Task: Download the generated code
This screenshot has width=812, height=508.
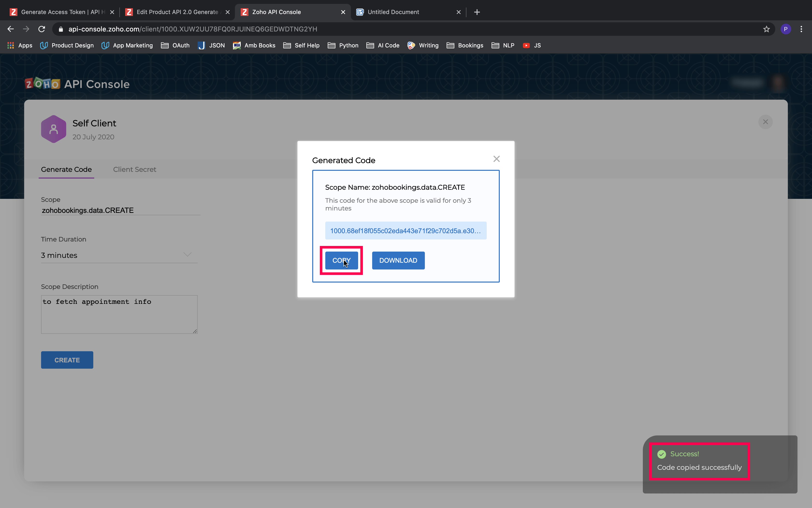Action: click(398, 260)
